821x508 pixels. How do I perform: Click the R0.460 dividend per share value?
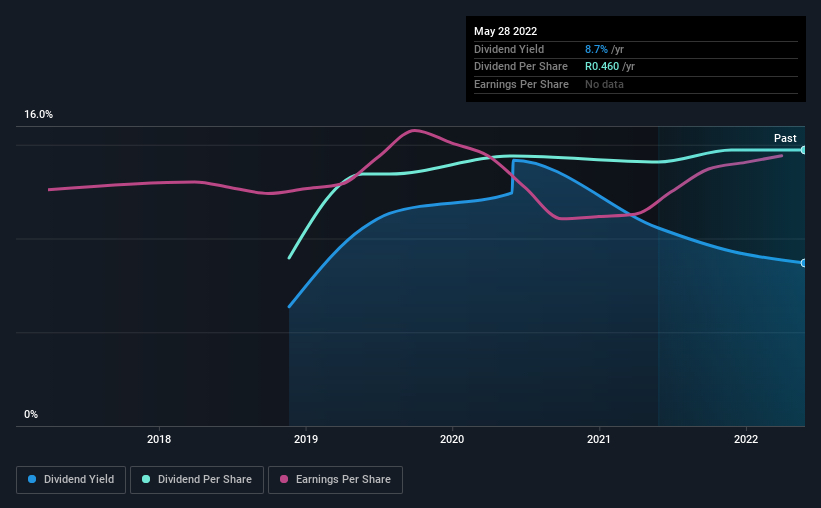(603, 66)
